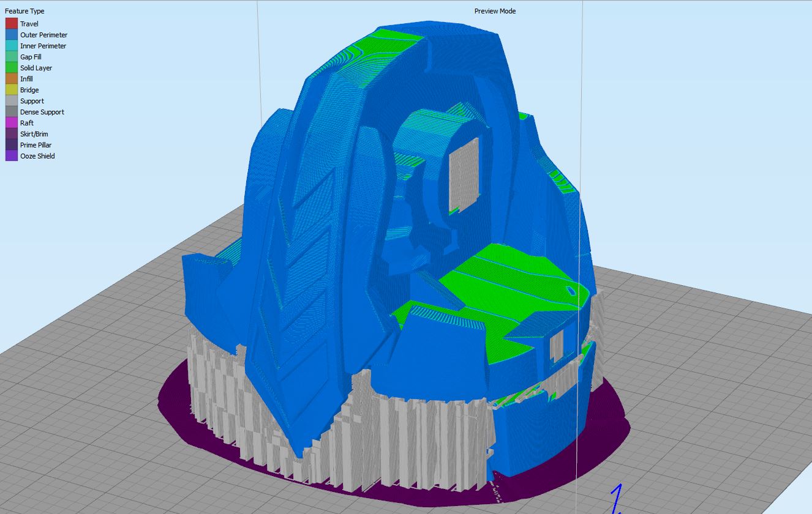Click the "Gap Fill" legend label
The height and width of the screenshot is (514, 812).
[31, 57]
